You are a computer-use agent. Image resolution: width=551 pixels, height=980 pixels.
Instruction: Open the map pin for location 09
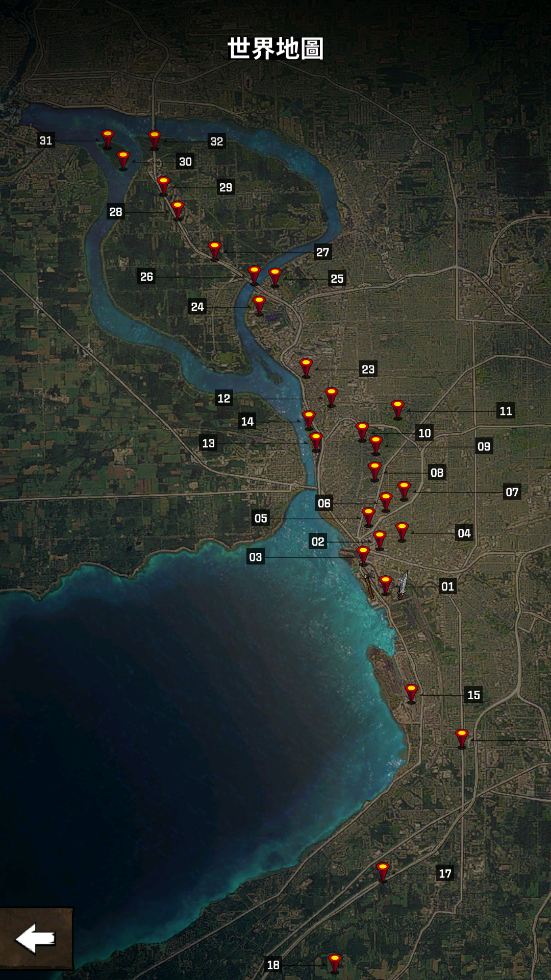[376, 445]
